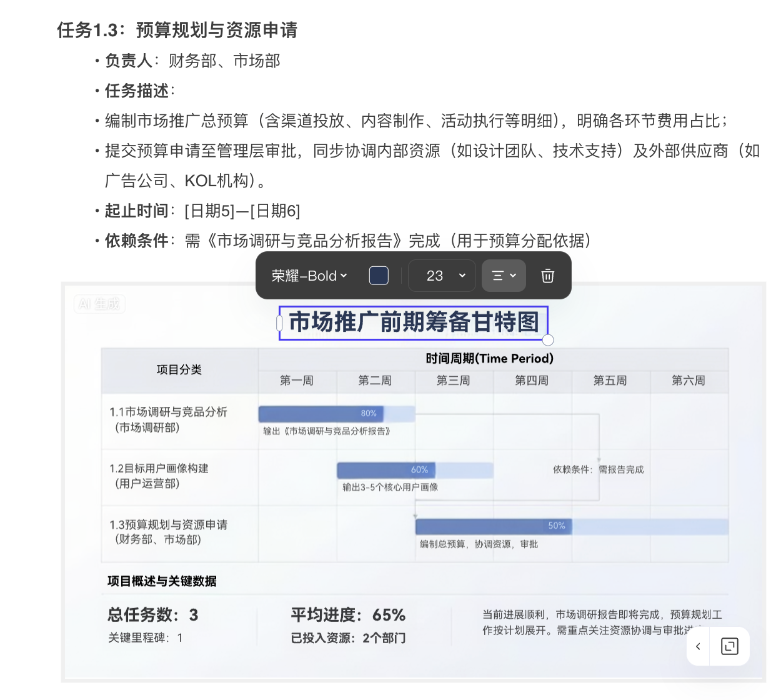This screenshot has height=700, width=781.
Task: Click the 依赖条件 bullet line
Action: point(348,241)
